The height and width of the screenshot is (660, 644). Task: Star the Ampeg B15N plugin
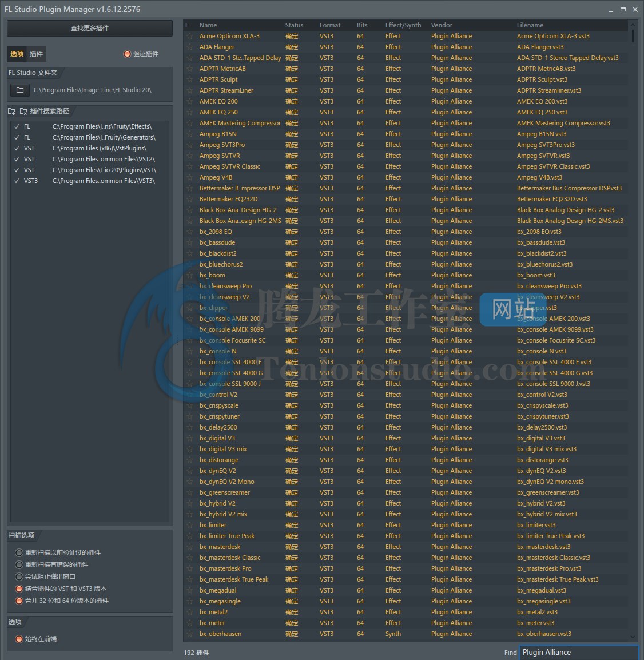[190, 134]
